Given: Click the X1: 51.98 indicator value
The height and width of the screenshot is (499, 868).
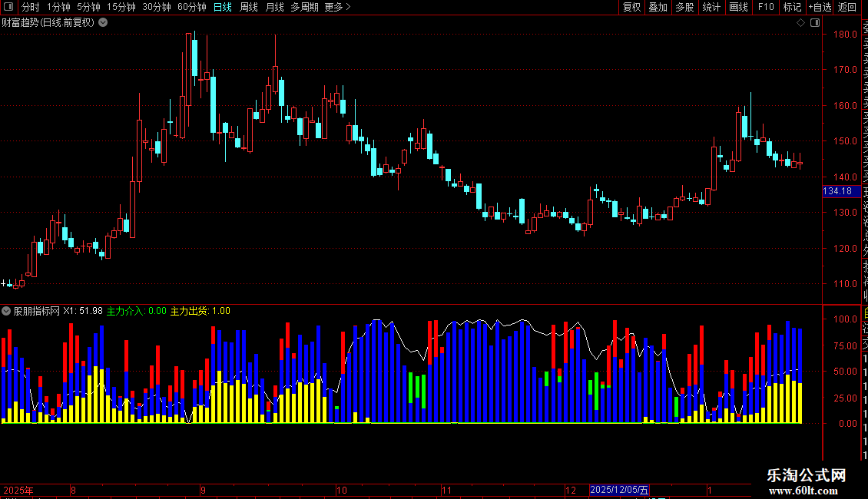Looking at the screenshot, I should (x=82, y=311).
